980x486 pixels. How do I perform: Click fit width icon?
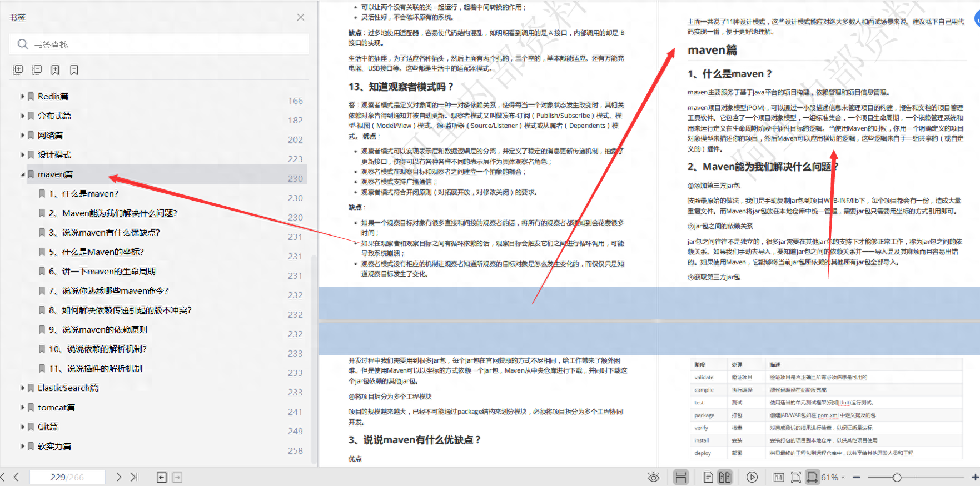(x=813, y=477)
